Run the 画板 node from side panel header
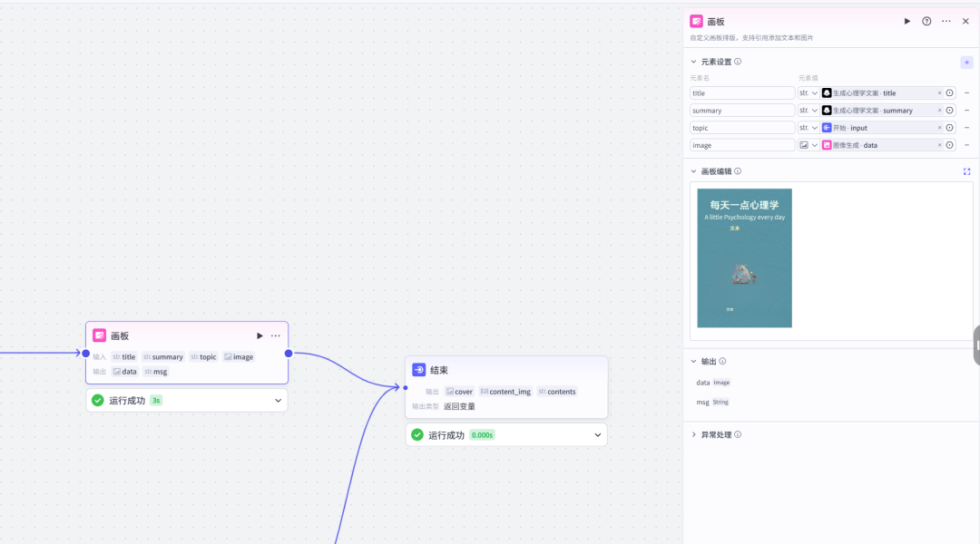The height and width of the screenshot is (544, 980). (906, 21)
